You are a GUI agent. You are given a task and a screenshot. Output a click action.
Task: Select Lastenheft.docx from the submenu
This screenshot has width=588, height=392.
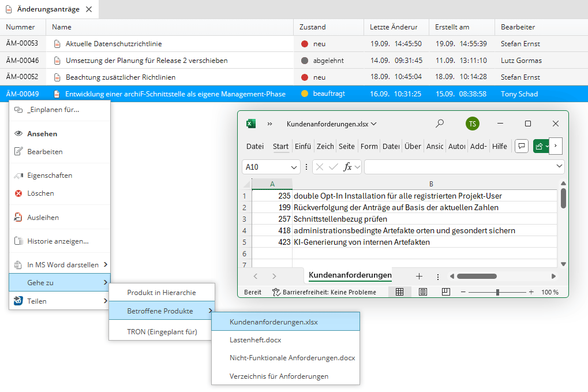tap(255, 340)
